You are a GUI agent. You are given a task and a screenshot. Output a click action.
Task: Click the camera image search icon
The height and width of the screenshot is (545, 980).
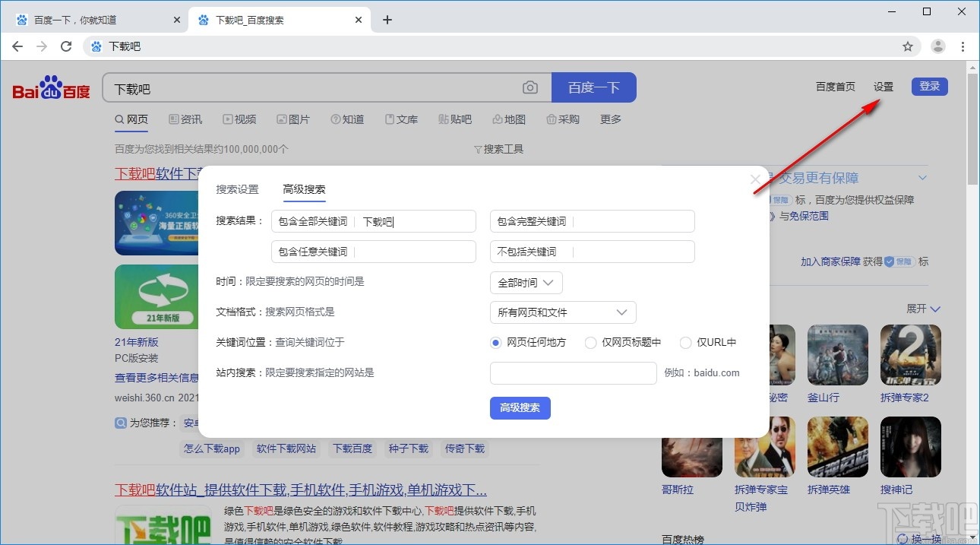click(x=530, y=87)
